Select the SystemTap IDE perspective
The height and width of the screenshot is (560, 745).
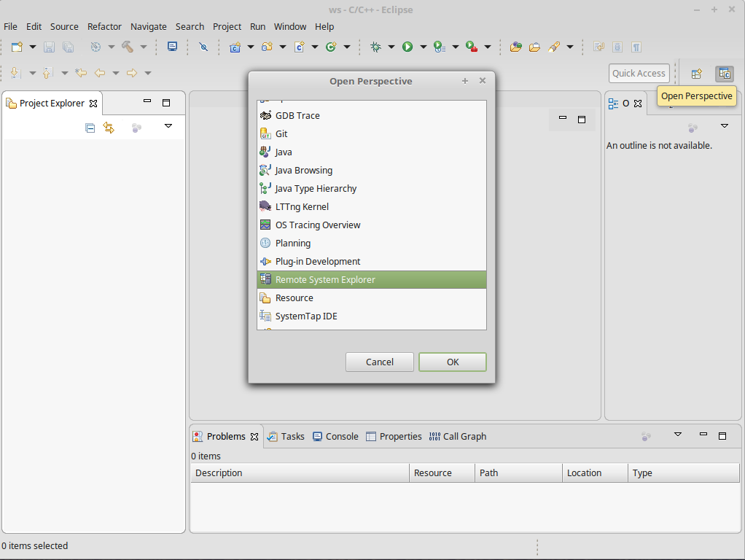(x=372, y=316)
